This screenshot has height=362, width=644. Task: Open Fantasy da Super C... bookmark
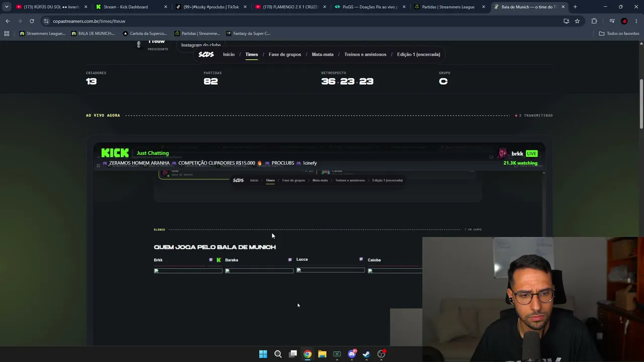click(249, 34)
